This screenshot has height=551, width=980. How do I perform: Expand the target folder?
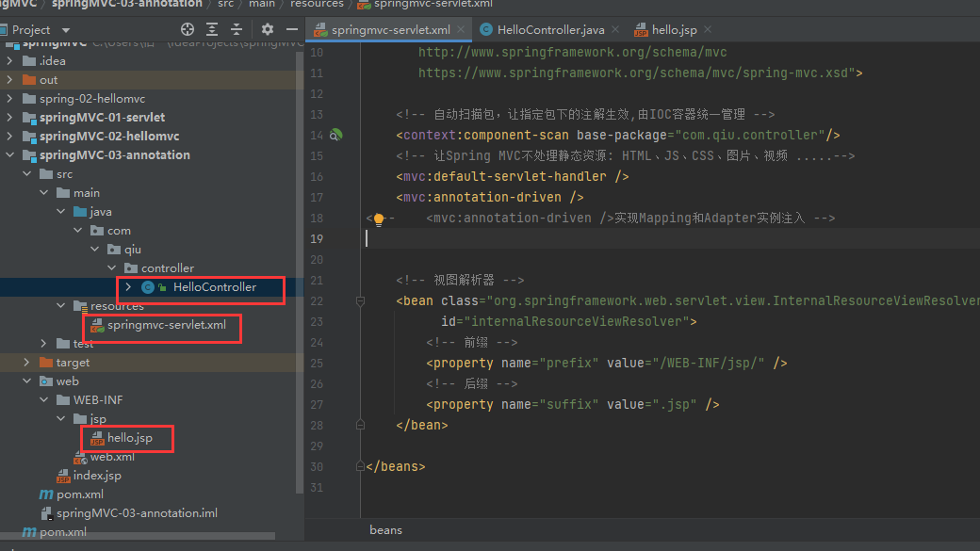pyautogui.click(x=27, y=362)
